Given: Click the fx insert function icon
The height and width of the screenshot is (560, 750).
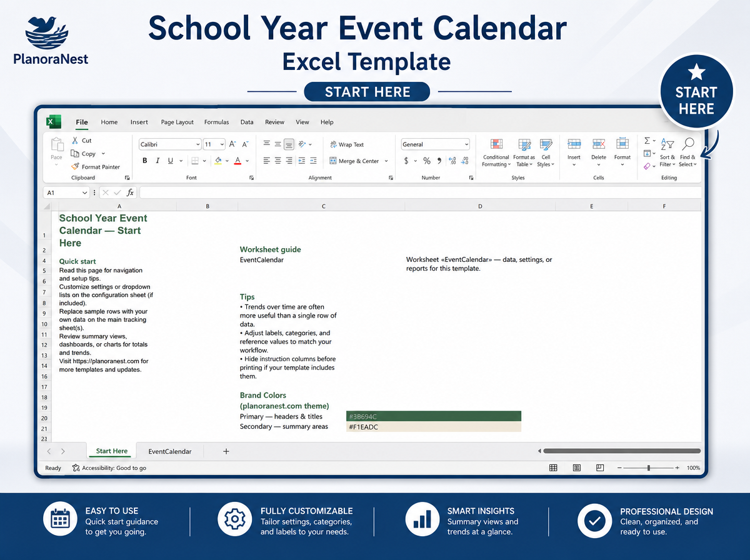Looking at the screenshot, I should (x=130, y=192).
